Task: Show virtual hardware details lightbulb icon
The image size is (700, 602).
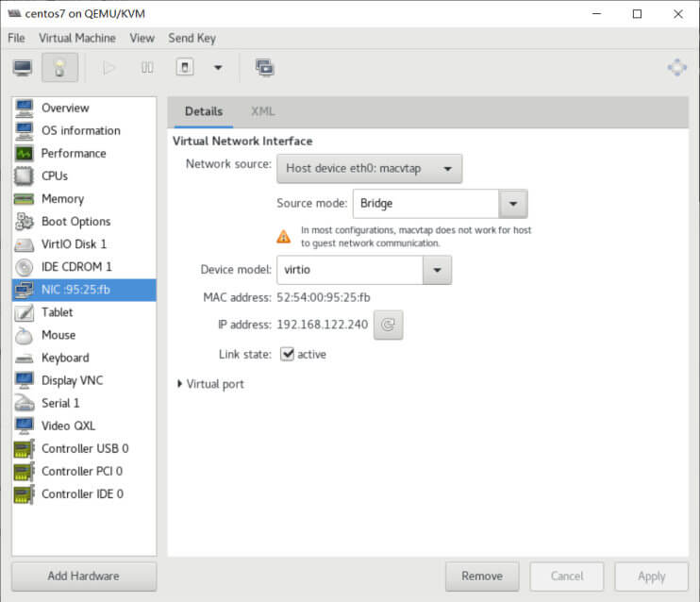Action: click(59, 68)
